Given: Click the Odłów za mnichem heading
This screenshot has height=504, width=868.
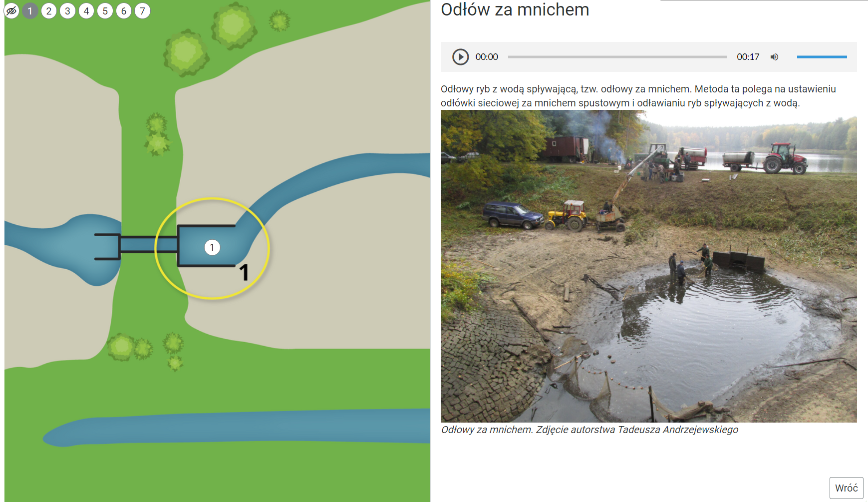Looking at the screenshot, I should tap(515, 9).
